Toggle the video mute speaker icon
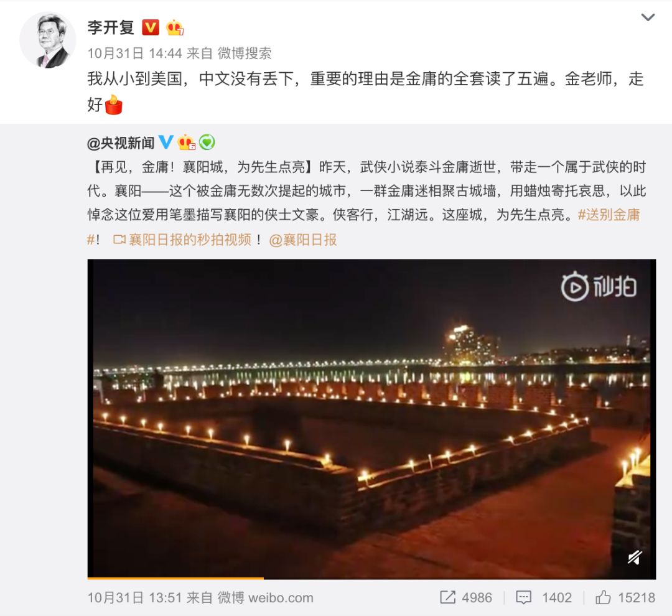This screenshot has width=672, height=616. 635,558
